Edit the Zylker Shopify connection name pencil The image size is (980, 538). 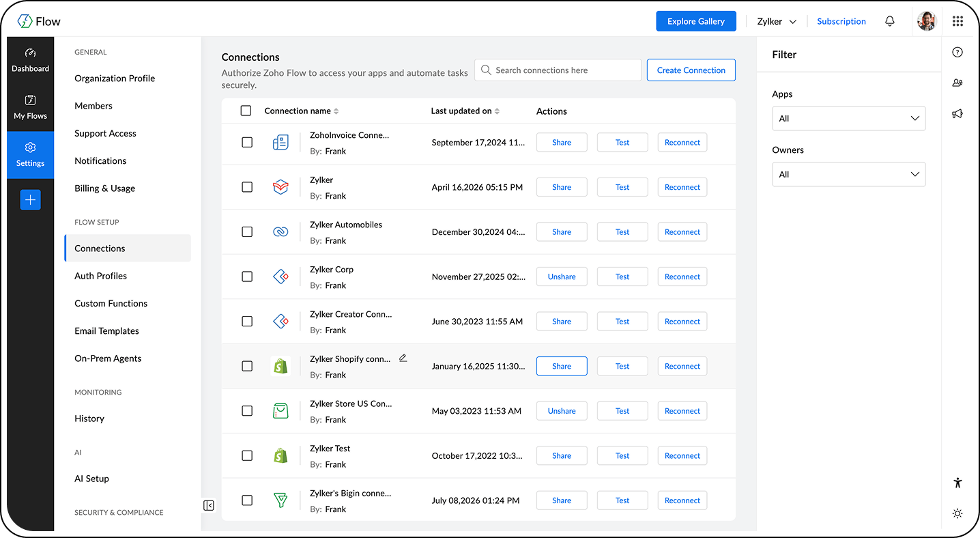(x=403, y=358)
